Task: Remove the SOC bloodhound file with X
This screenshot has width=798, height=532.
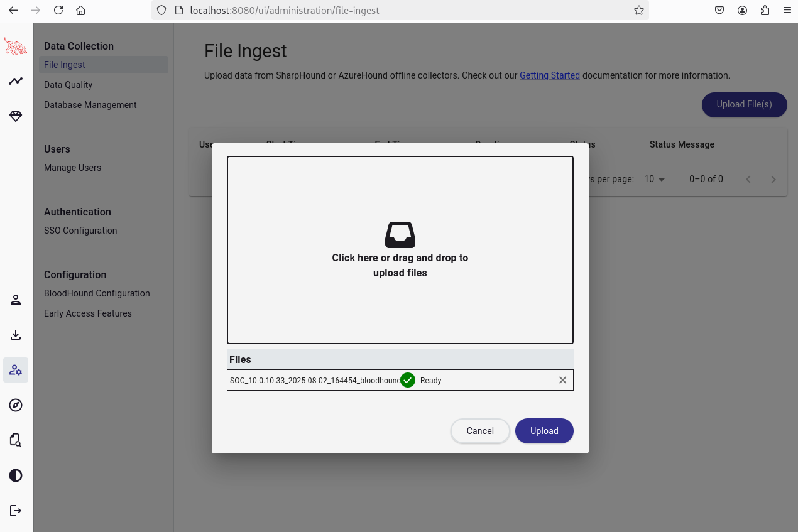Action: (562, 380)
